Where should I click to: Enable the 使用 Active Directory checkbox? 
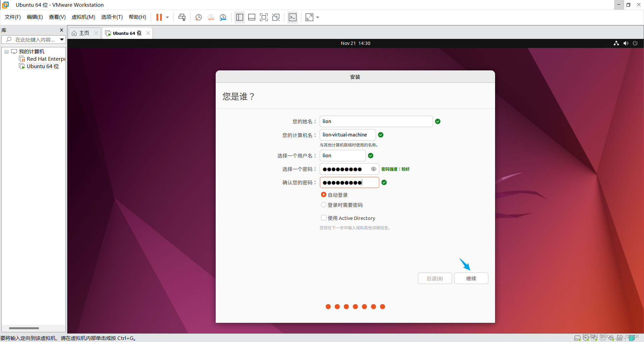click(324, 218)
